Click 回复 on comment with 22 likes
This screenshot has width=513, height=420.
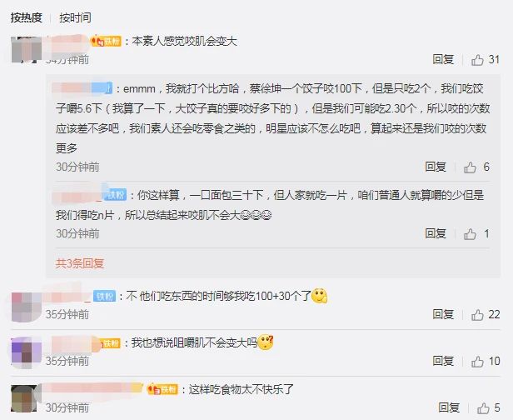pyautogui.click(x=443, y=315)
